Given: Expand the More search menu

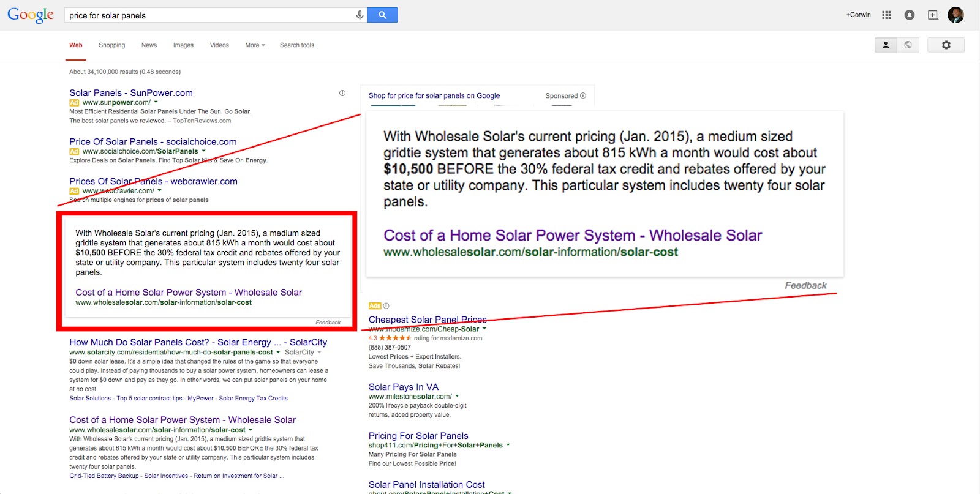Looking at the screenshot, I should pyautogui.click(x=255, y=45).
